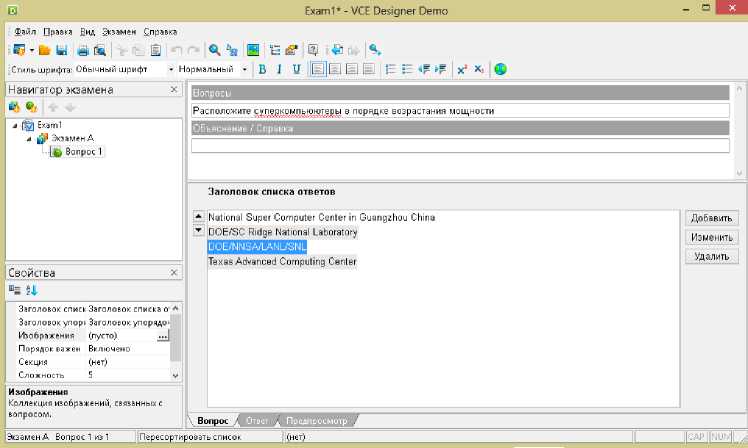Align text right
Image resolution: width=748 pixels, height=448 pixels.
(352, 69)
